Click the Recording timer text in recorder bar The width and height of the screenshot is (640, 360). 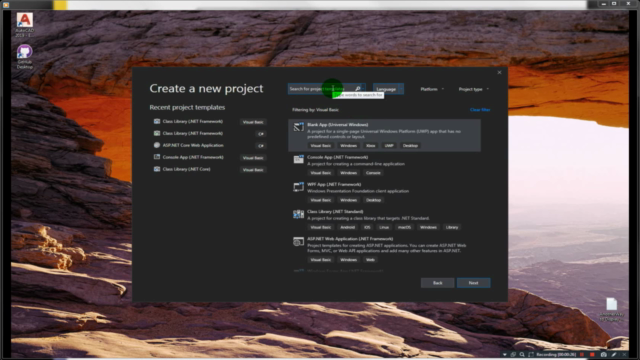click(556, 355)
